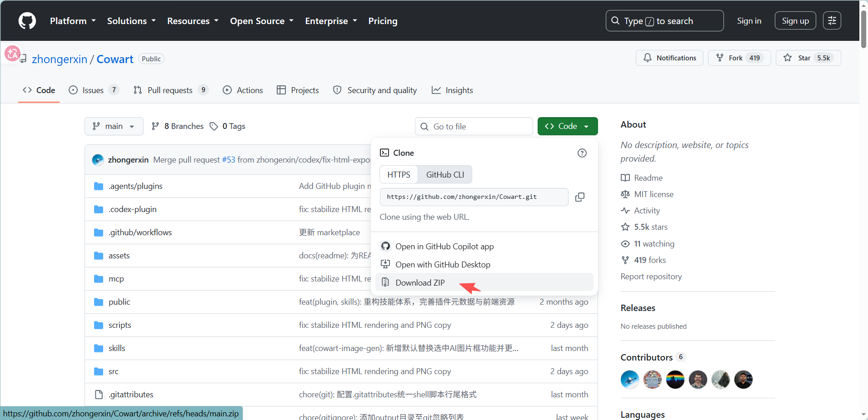
Task: Open the Pricing link
Action: 383,21
